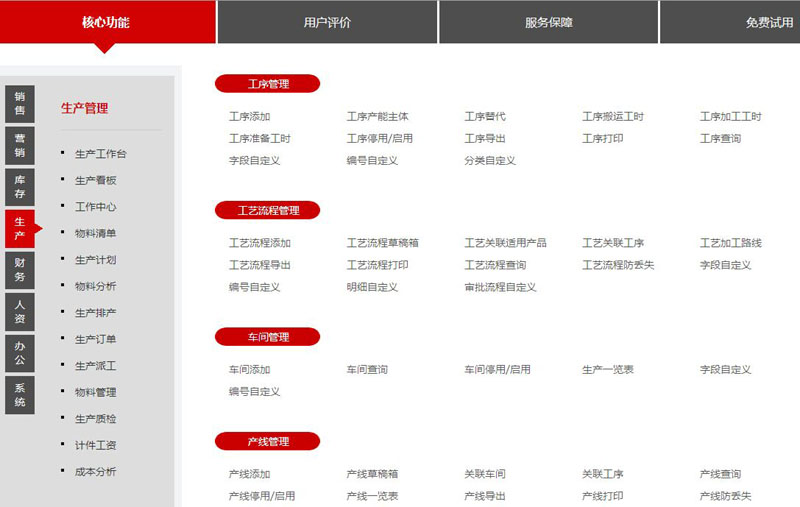Viewport: 800px width, 507px height.
Task: Click the 核心功能 tab
Action: click(106, 22)
